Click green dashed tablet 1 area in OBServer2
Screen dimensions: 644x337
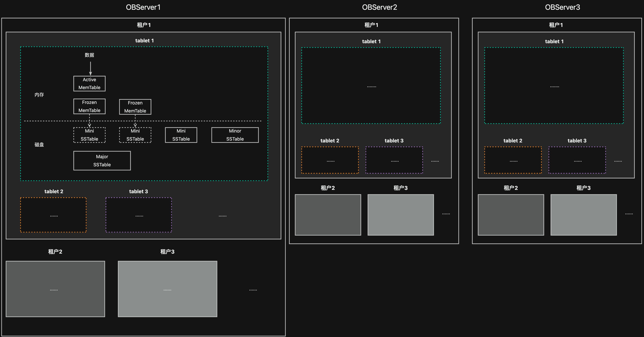(371, 85)
